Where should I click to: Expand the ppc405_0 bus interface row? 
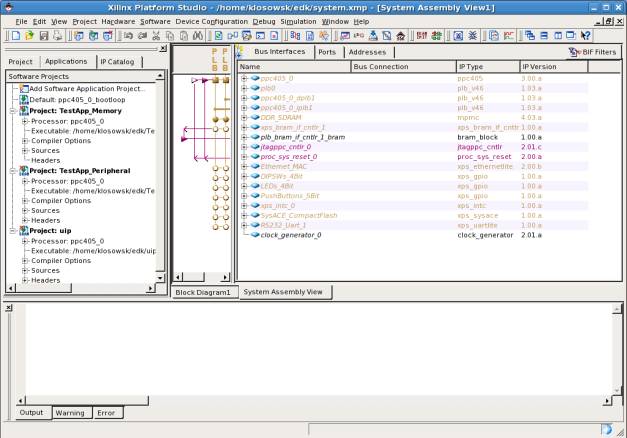coord(244,77)
